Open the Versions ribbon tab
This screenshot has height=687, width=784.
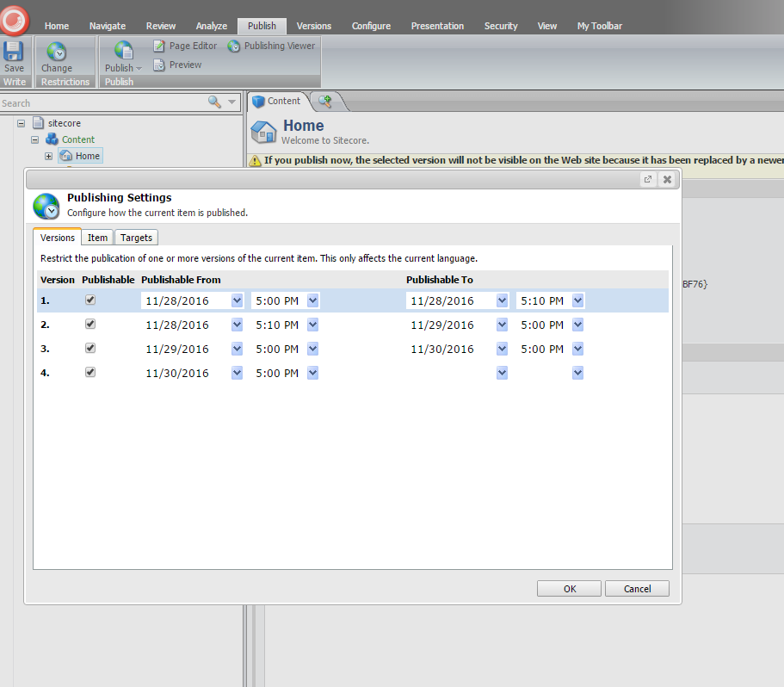313,26
